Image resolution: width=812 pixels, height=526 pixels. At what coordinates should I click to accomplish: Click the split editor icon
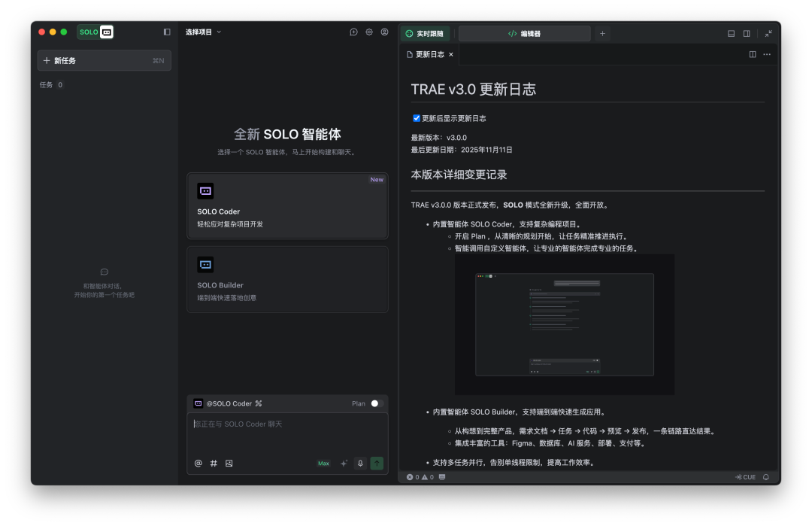[753, 54]
